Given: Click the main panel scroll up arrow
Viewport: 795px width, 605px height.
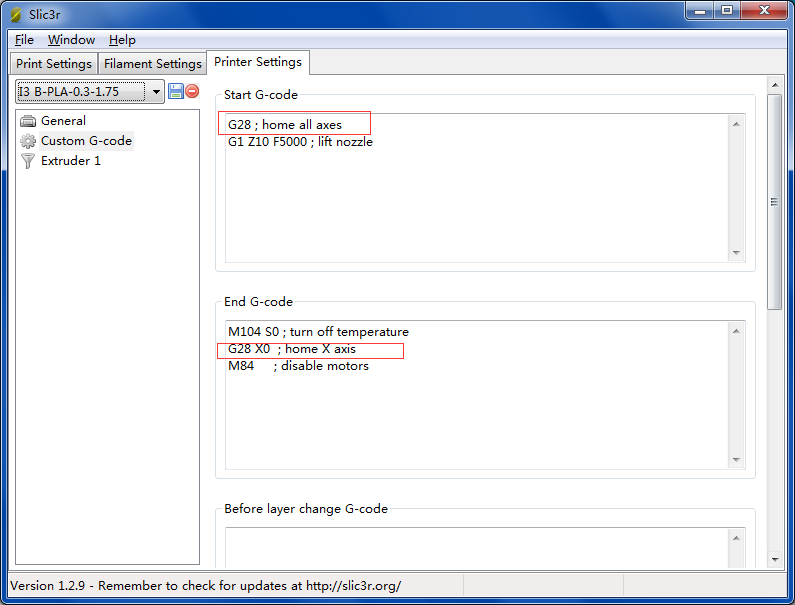Looking at the screenshot, I should [775, 85].
